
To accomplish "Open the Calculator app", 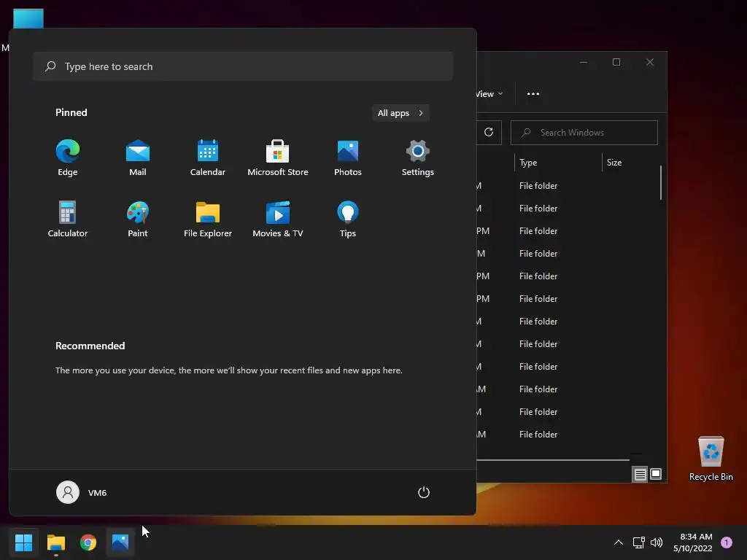I will click(x=68, y=219).
